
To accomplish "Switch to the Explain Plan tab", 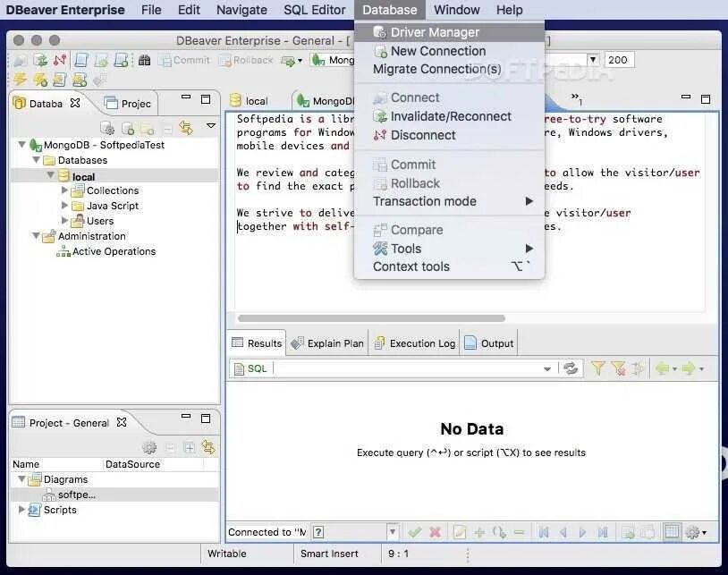I will (x=327, y=343).
